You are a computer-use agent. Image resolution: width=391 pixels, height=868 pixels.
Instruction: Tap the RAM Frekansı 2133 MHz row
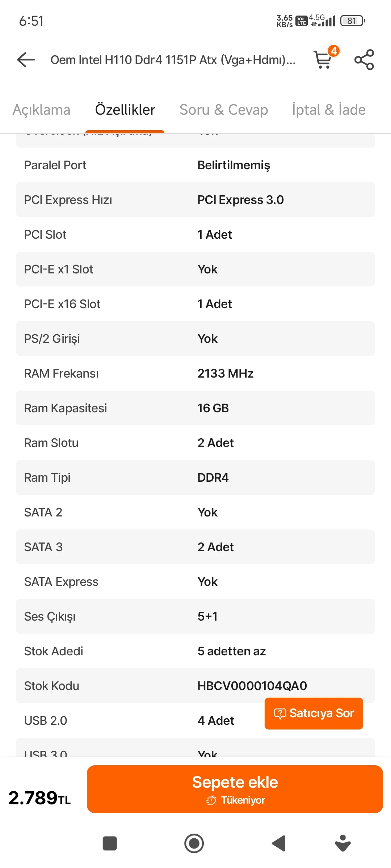[195, 373]
